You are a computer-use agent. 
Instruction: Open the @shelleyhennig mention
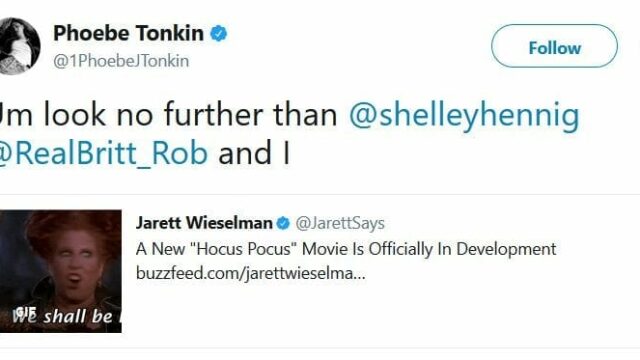click(x=464, y=115)
